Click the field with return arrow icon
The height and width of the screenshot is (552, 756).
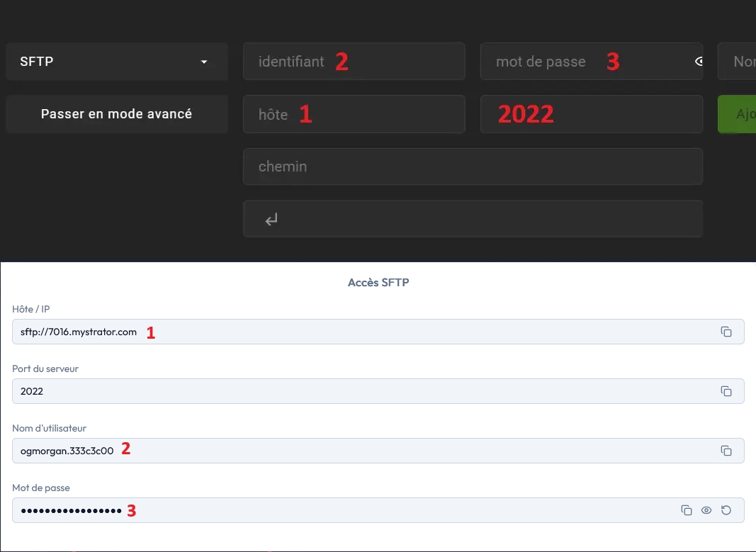(x=473, y=219)
